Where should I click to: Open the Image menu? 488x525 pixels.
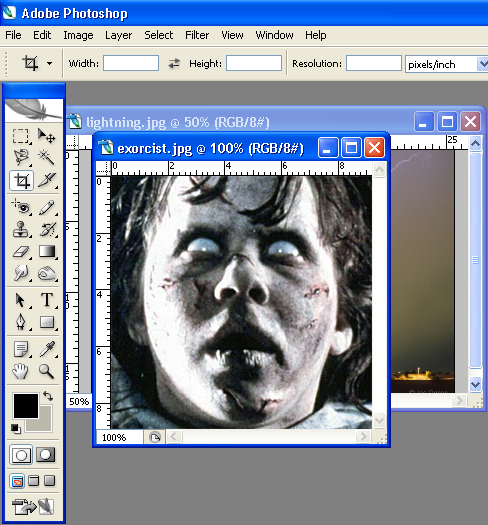pyautogui.click(x=78, y=35)
